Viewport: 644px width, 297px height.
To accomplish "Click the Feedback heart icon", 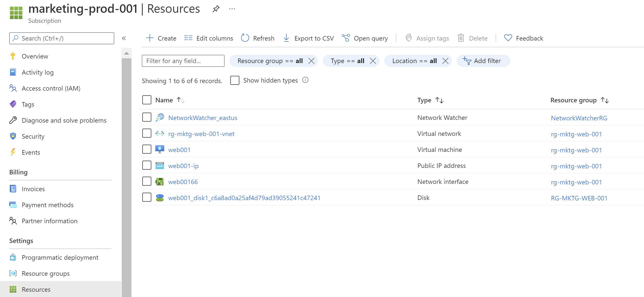I will pyautogui.click(x=508, y=38).
